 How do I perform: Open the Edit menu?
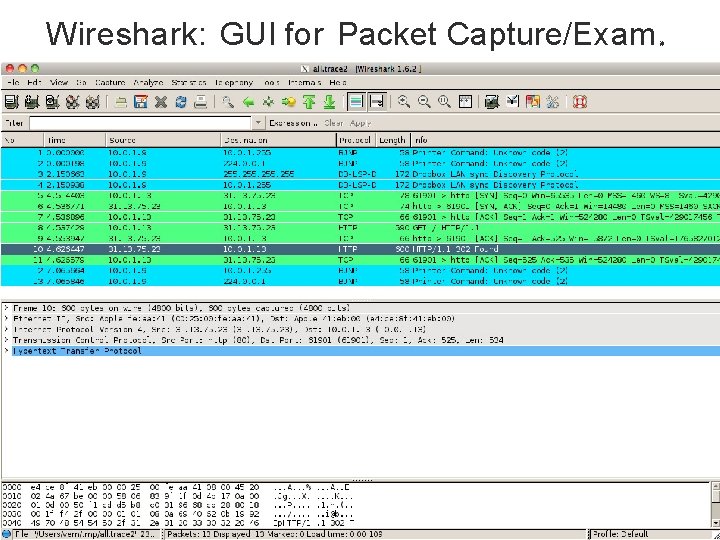click(34, 83)
